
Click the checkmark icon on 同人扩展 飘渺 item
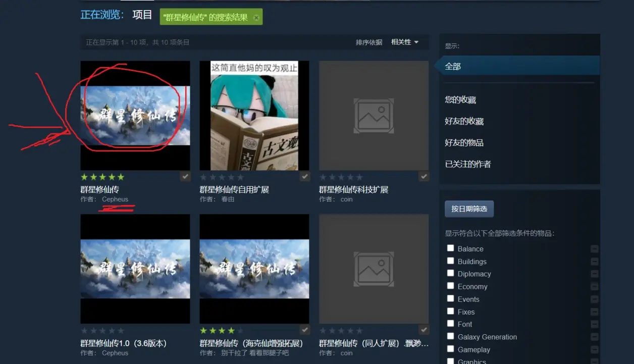(x=424, y=330)
